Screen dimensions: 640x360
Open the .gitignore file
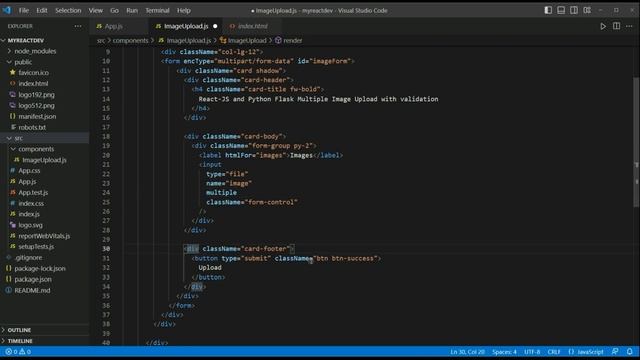point(44,258)
